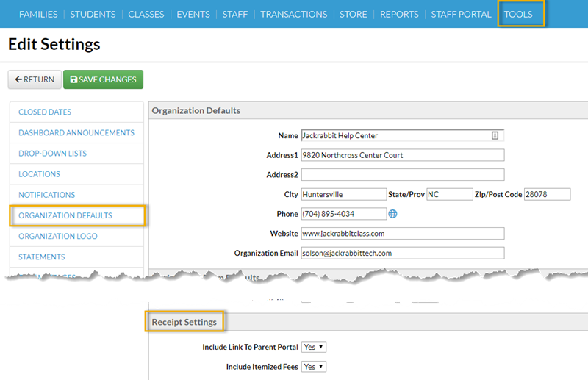Open the Reports menu
The width and height of the screenshot is (588, 380).
tap(399, 14)
